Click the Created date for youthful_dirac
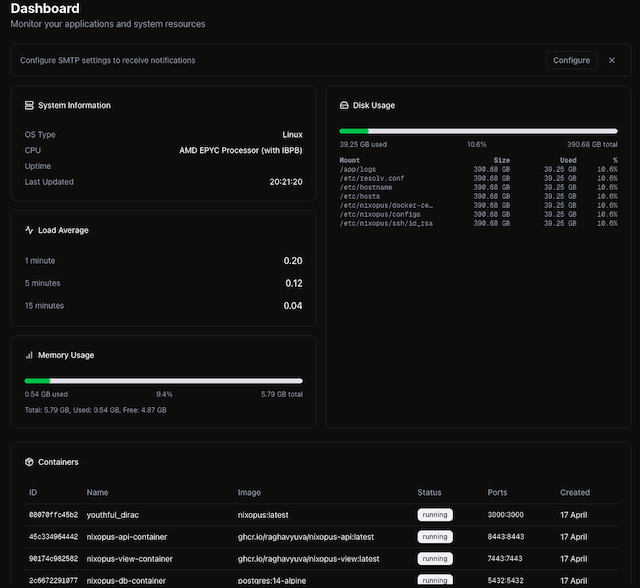Image resolution: width=640 pixels, height=588 pixels. pyautogui.click(x=573, y=515)
